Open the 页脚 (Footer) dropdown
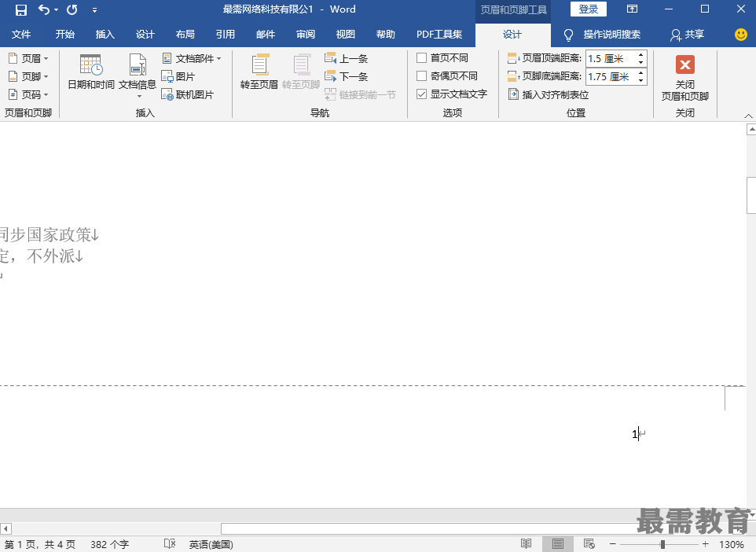 (28, 76)
